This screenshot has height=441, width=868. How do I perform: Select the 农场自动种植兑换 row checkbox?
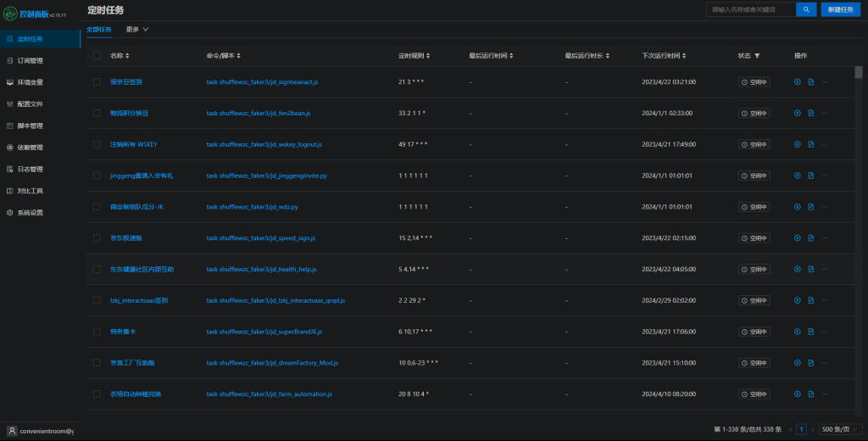97,394
